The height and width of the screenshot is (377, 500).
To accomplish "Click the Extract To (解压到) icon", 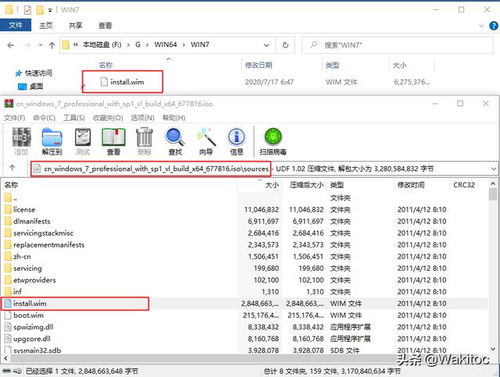I will [52, 141].
